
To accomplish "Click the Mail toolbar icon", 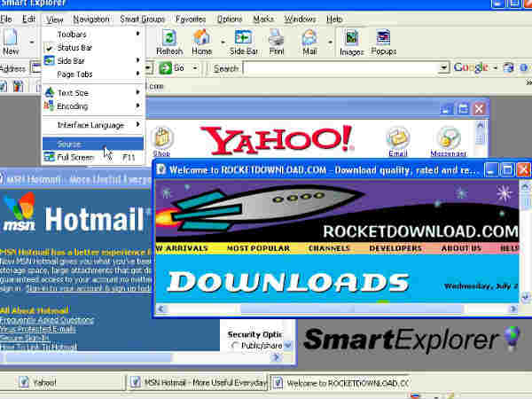I will click(x=309, y=43).
